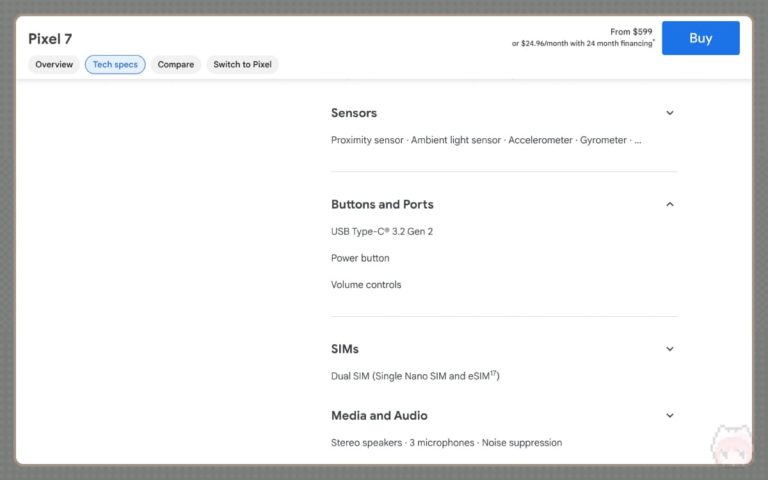
Task: Expand the Media and Audio chevron
Action: click(670, 415)
